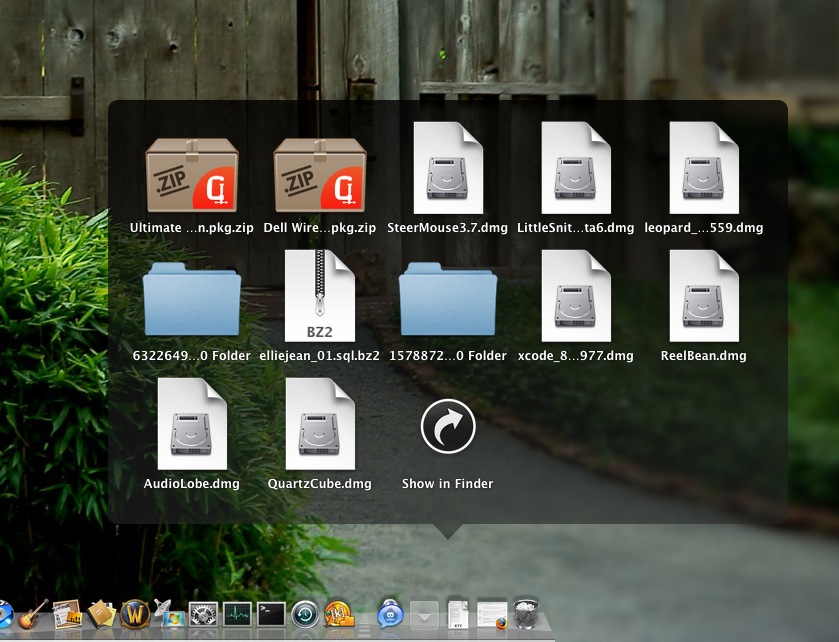
Task: Extract the elliejean_01.sql.bz2 archive
Action: tap(320, 295)
